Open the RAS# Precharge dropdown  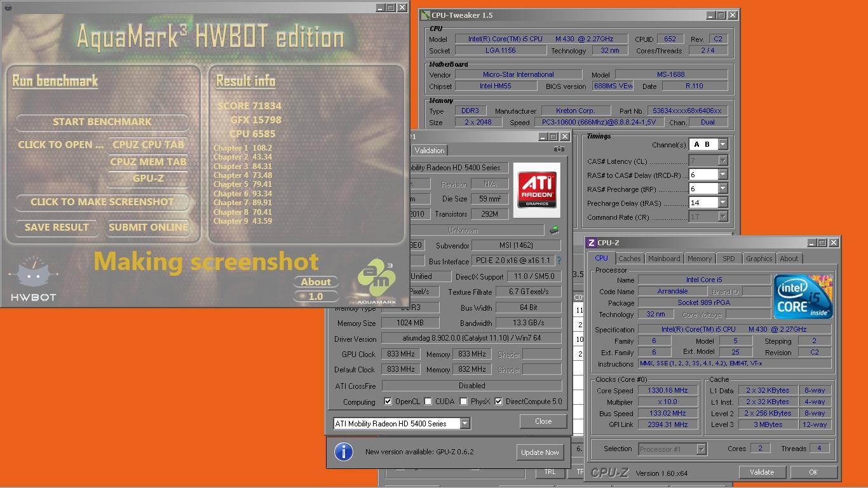722,189
